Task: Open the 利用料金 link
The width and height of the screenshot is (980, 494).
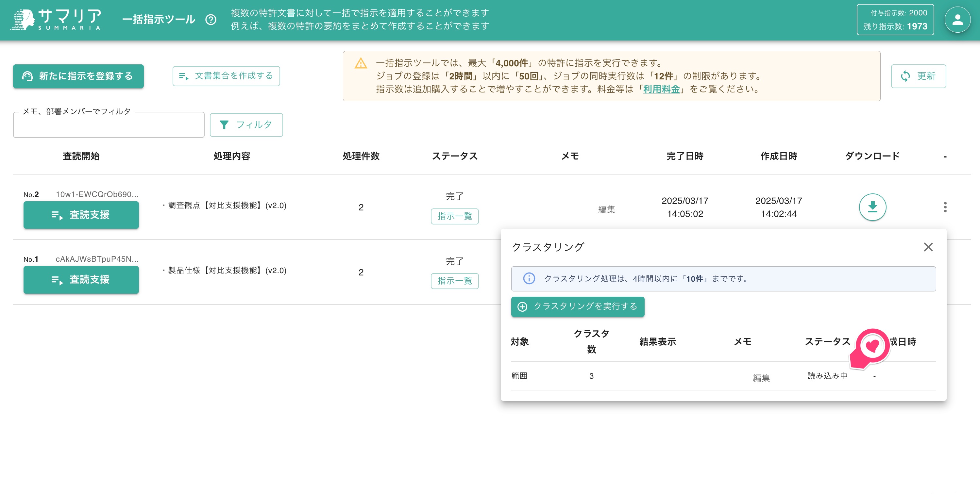Action: pos(661,90)
